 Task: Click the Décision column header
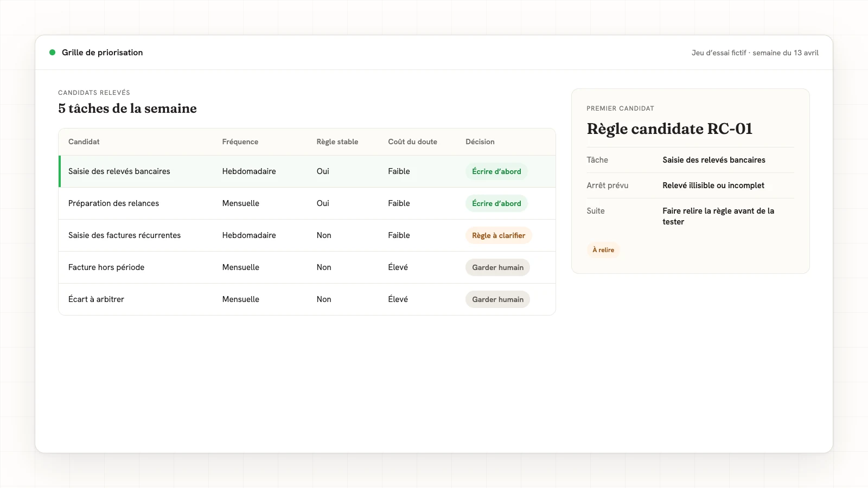pos(480,142)
